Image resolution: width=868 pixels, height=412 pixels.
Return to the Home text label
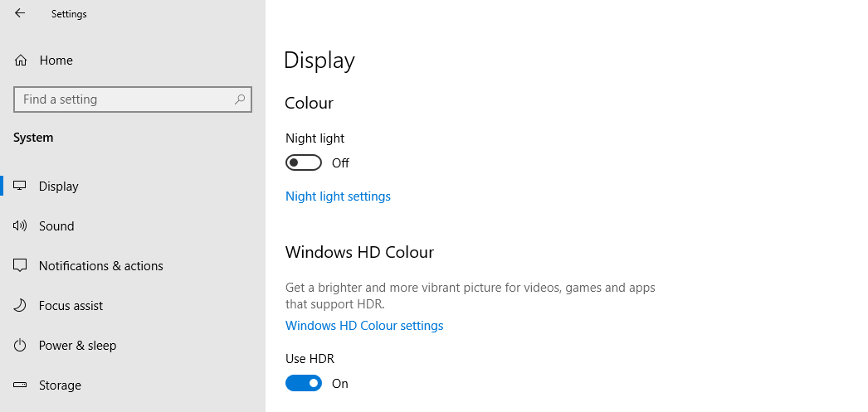[x=56, y=61]
